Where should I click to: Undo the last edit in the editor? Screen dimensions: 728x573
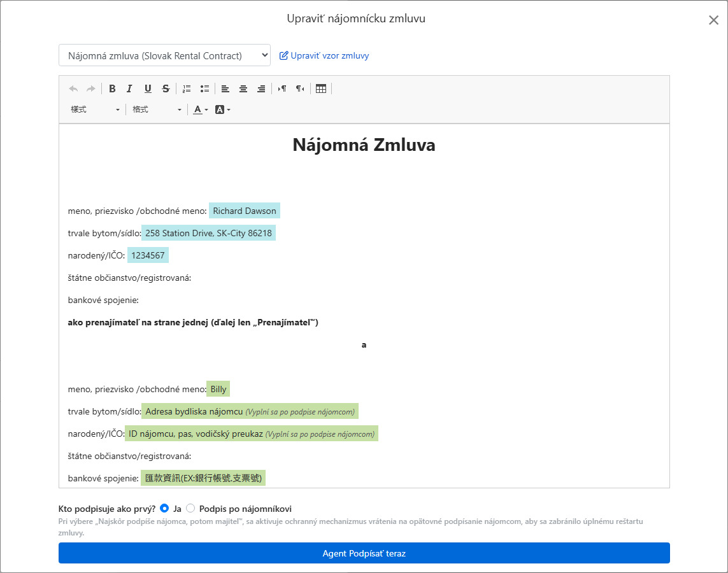tap(73, 88)
